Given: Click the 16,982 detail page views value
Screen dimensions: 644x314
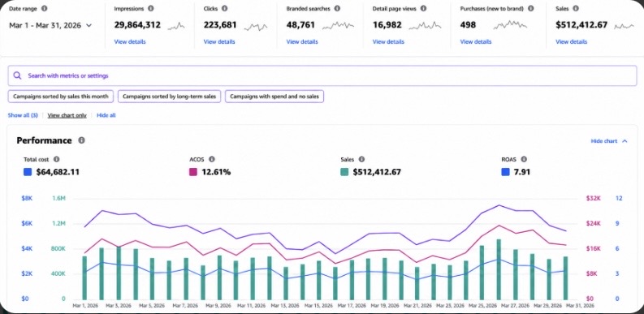Looking at the screenshot, I should tap(387, 25).
